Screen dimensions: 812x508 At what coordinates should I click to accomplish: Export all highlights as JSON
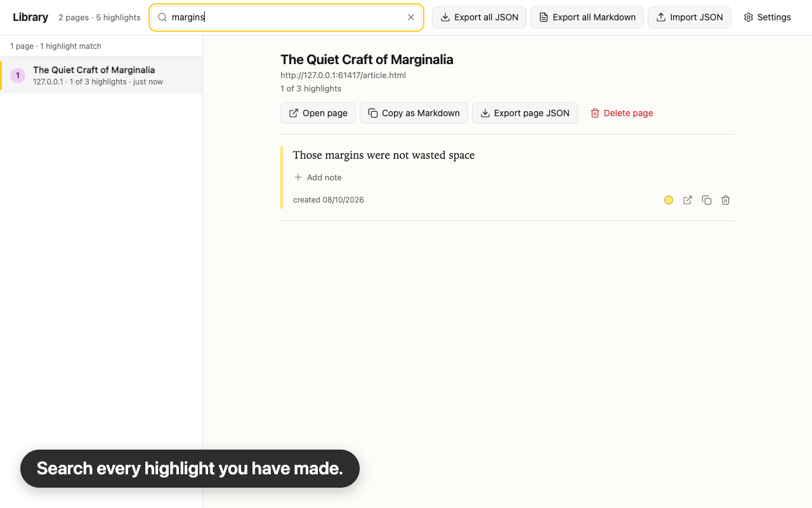pos(479,17)
